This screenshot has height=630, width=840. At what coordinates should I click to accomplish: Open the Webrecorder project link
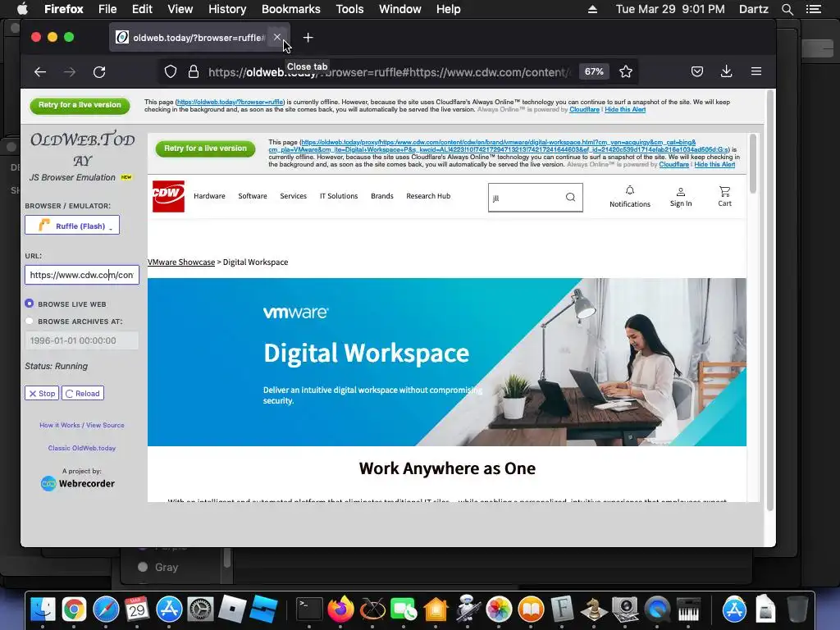click(x=78, y=483)
